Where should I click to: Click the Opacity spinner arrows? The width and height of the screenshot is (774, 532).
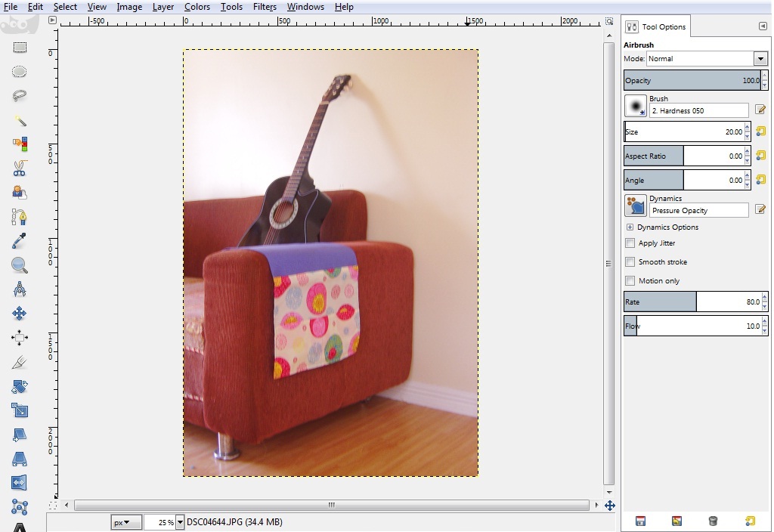[x=765, y=80]
